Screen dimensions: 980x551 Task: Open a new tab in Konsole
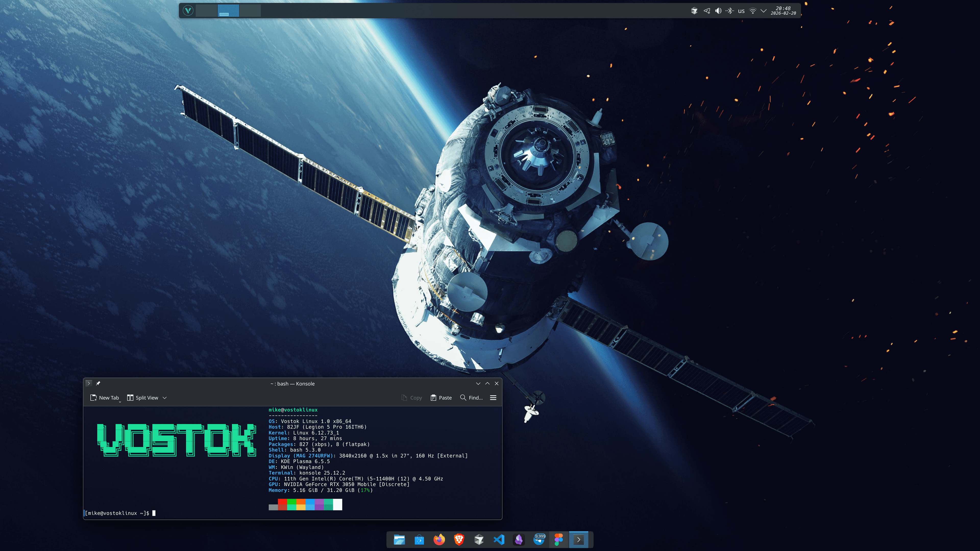[x=105, y=398]
